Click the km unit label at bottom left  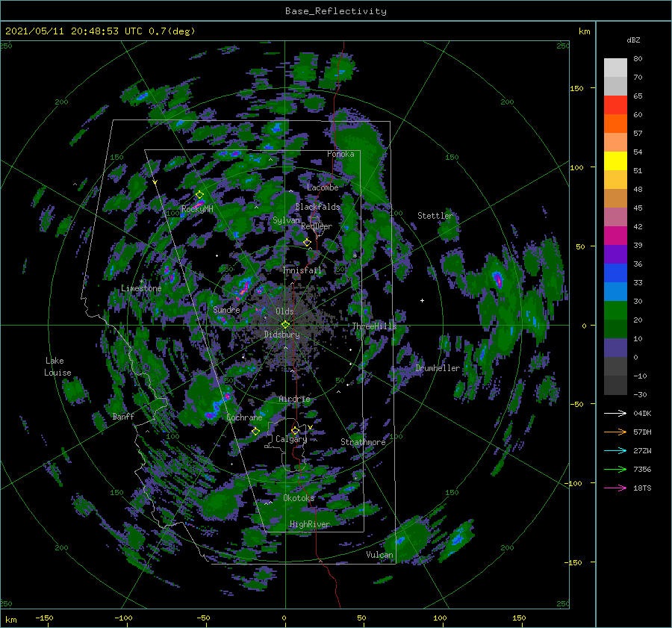click(11, 620)
